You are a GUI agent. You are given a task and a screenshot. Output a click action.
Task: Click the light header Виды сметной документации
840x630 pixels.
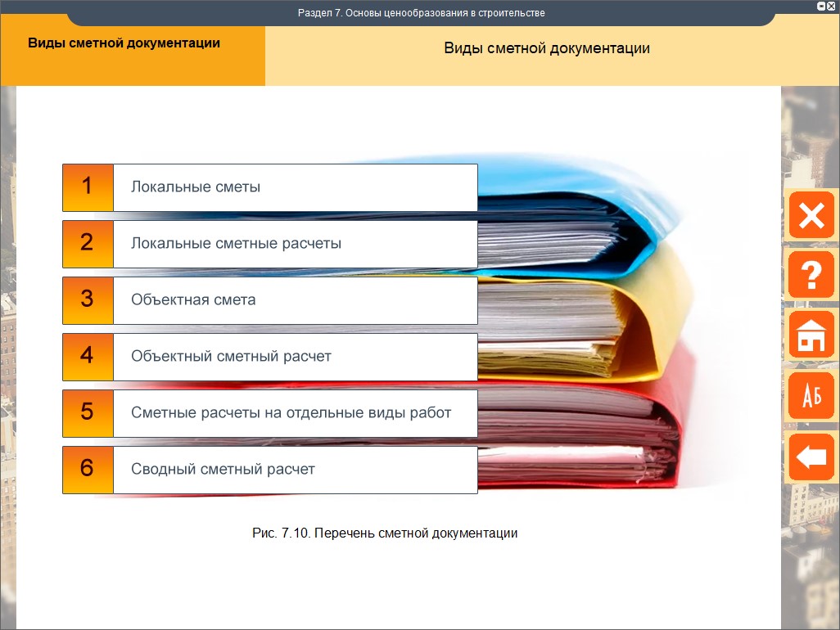click(x=546, y=49)
